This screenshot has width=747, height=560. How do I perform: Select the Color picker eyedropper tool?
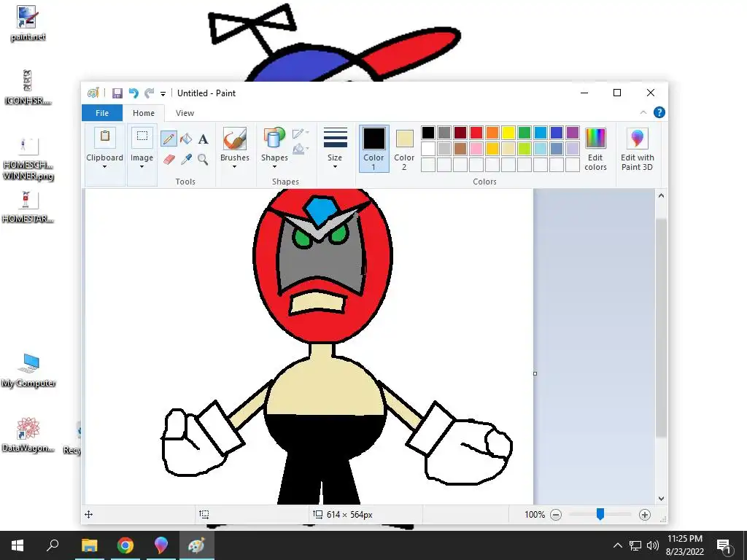[x=186, y=159]
